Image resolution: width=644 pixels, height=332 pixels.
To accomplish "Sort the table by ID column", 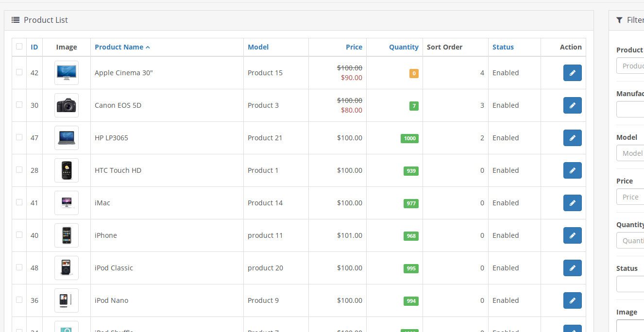I will coord(34,47).
